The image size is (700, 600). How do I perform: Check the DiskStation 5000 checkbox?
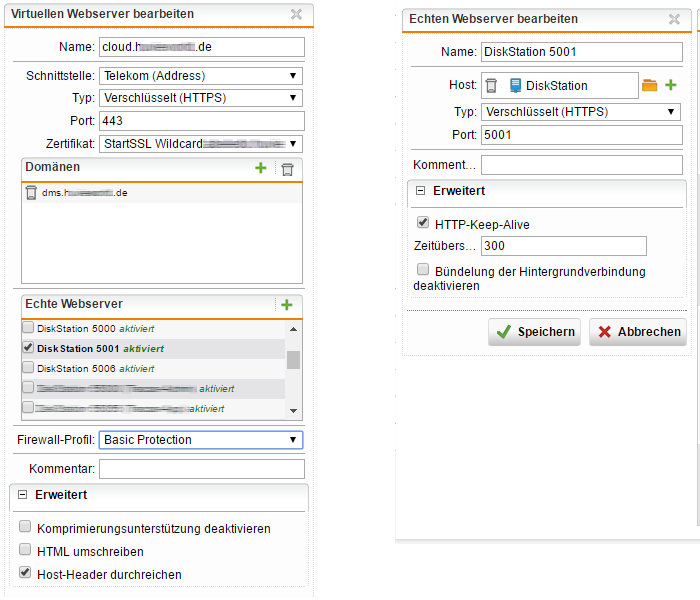tap(27, 328)
